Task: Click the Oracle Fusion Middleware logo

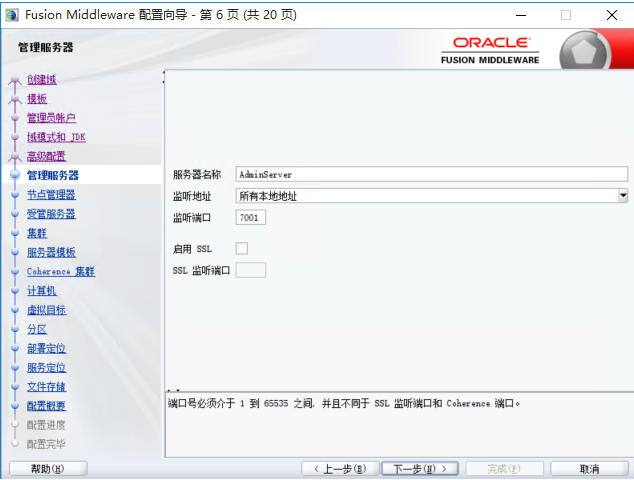Action: (x=490, y=51)
